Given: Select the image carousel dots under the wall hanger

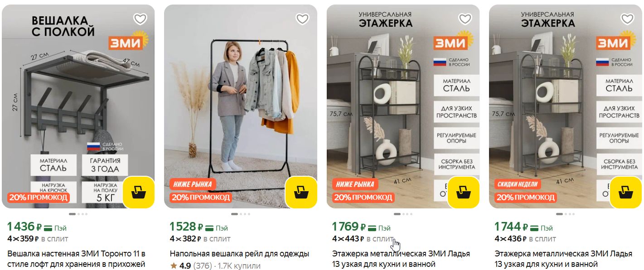Looking at the screenshot, I should 78,214.
